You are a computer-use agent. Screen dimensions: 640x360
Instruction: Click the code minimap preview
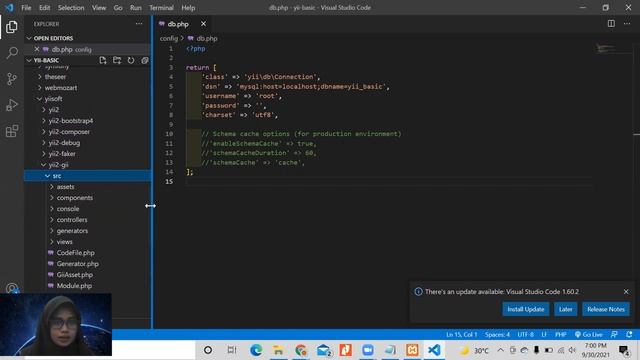click(606, 48)
